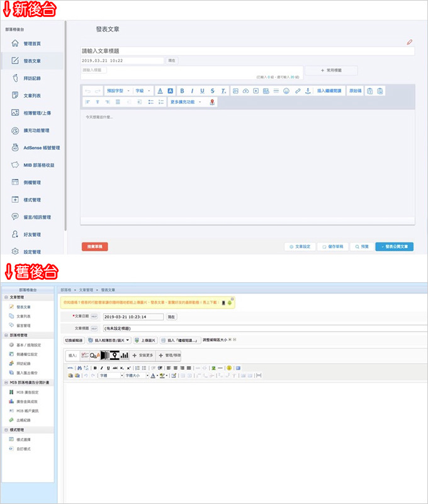Toggle italic (I) in the new editor toolbar
The image size is (428, 504).
[192, 91]
